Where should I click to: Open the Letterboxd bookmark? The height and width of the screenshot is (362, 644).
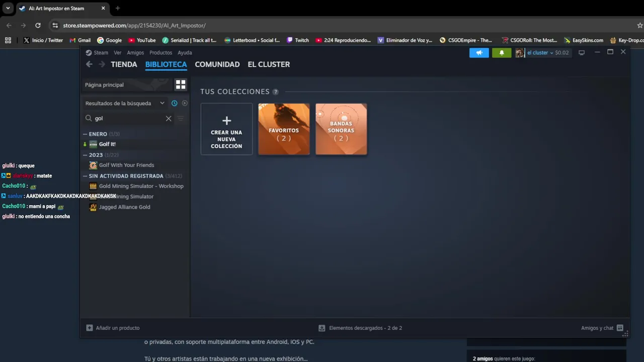point(252,40)
